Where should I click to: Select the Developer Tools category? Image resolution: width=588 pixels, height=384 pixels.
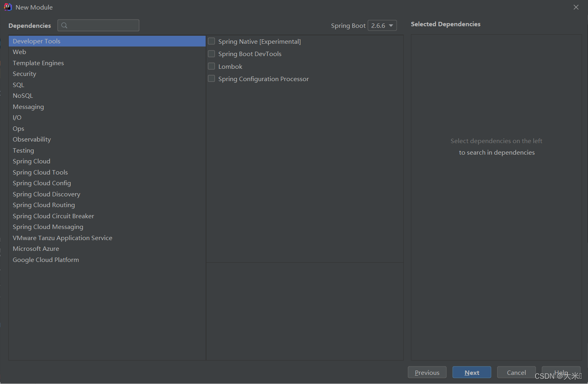point(107,41)
